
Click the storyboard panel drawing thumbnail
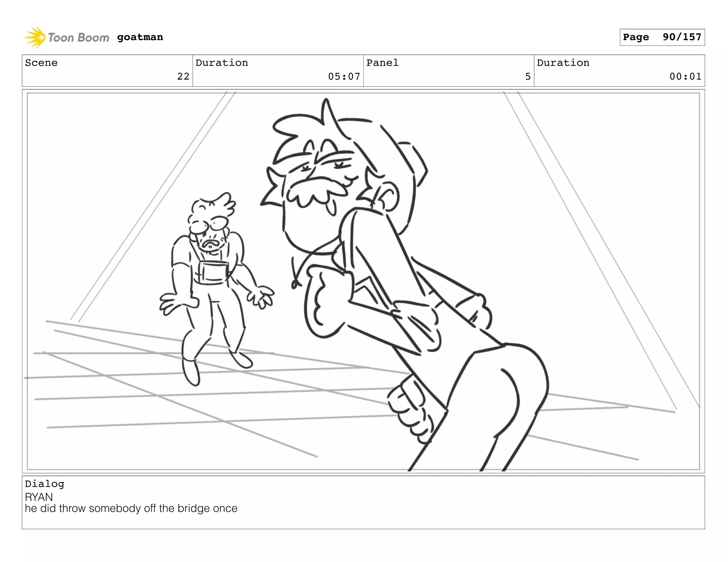tap(363, 281)
